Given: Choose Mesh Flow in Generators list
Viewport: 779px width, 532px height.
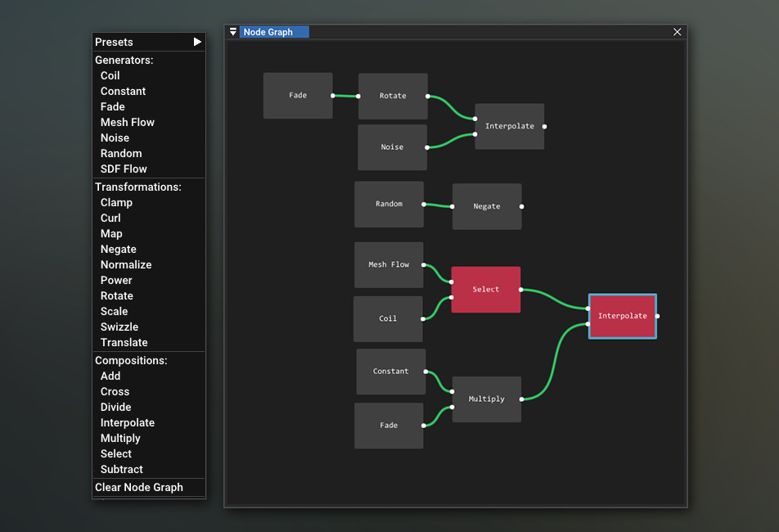Looking at the screenshot, I should (x=127, y=122).
